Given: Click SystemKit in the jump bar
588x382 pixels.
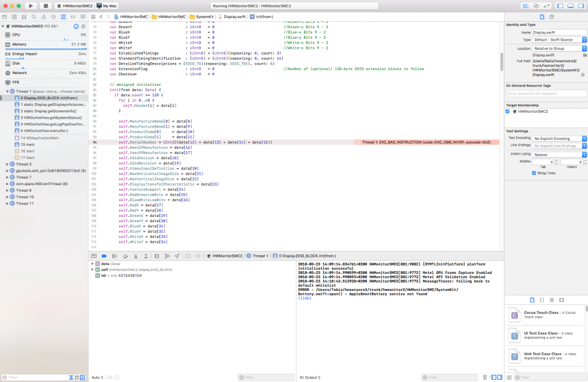Looking at the screenshot, I should (x=202, y=17).
